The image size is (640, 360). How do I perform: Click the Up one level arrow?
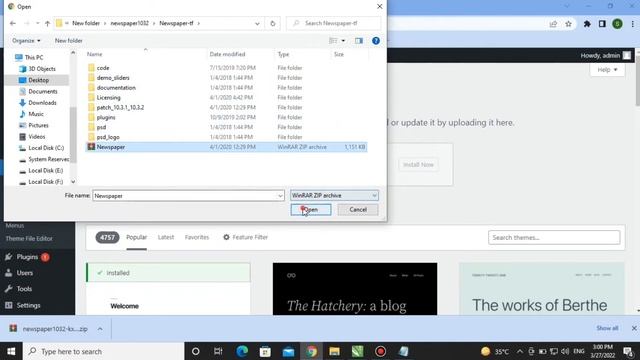click(x=47, y=23)
